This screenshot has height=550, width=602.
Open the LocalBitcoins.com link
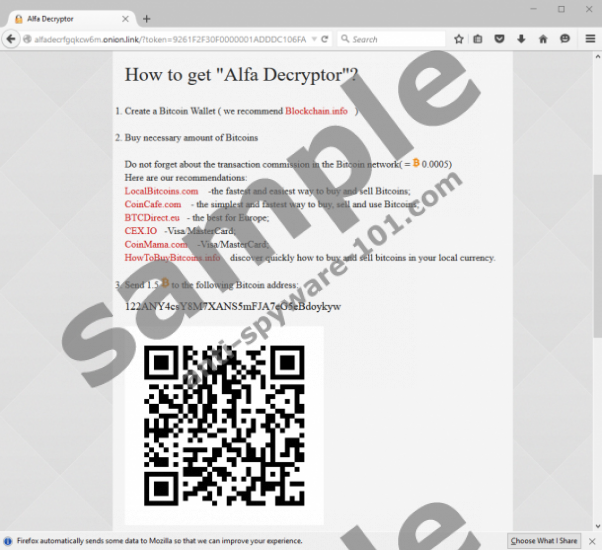pos(161,190)
